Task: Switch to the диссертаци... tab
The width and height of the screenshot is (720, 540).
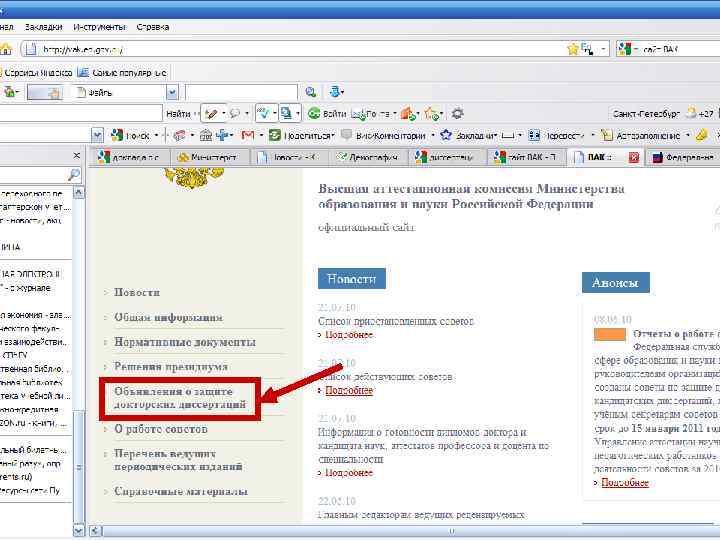Action: pos(447,157)
